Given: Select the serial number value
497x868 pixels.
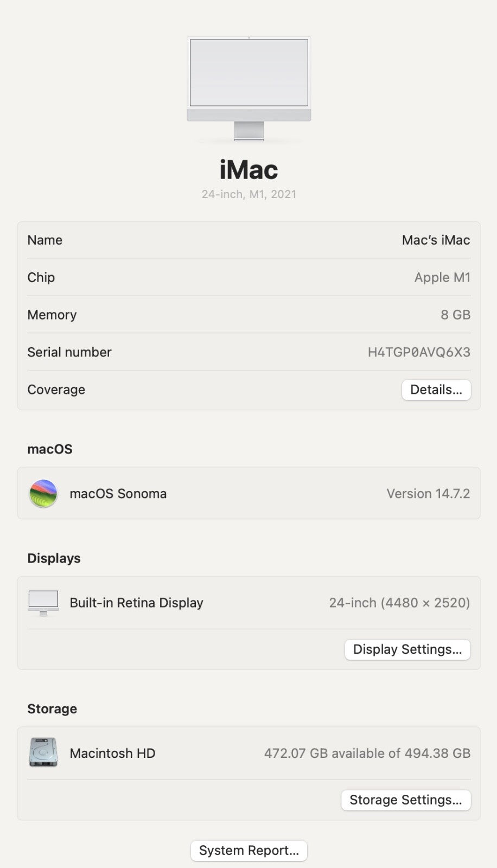Looking at the screenshot, I should coord(419,353).
